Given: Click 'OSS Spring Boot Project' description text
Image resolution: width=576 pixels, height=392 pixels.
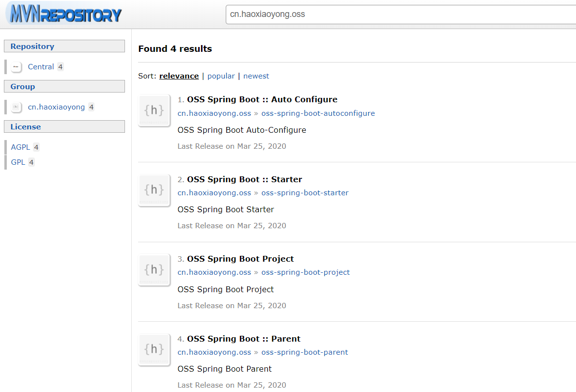Looking at the screenshot, I should point(226,289).
